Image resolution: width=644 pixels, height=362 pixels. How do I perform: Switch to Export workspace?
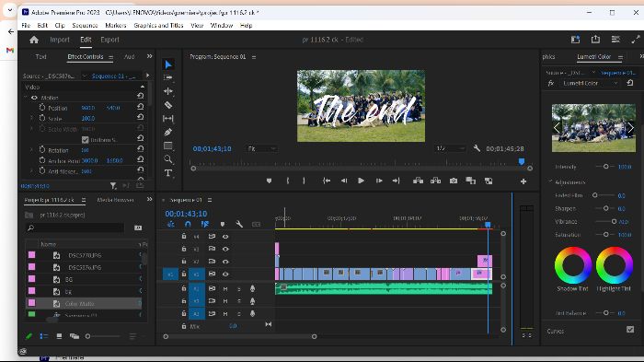(109, 40)
